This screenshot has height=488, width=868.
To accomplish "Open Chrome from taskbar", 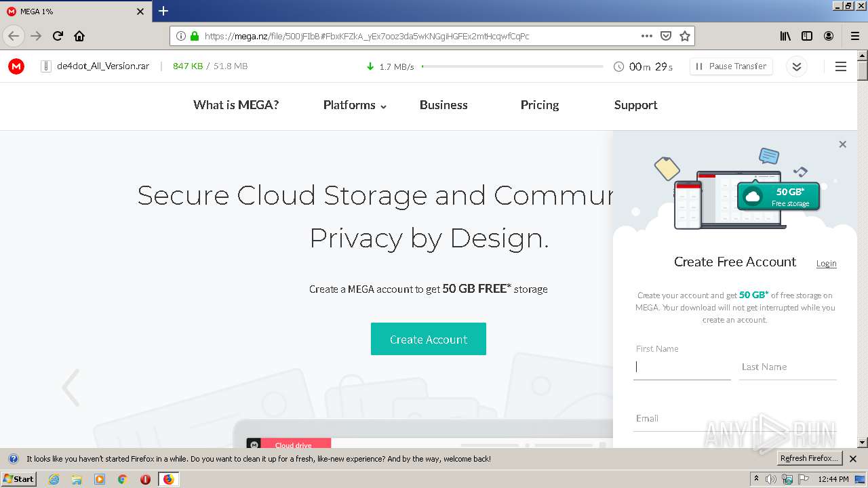I will tap(122, 479).
